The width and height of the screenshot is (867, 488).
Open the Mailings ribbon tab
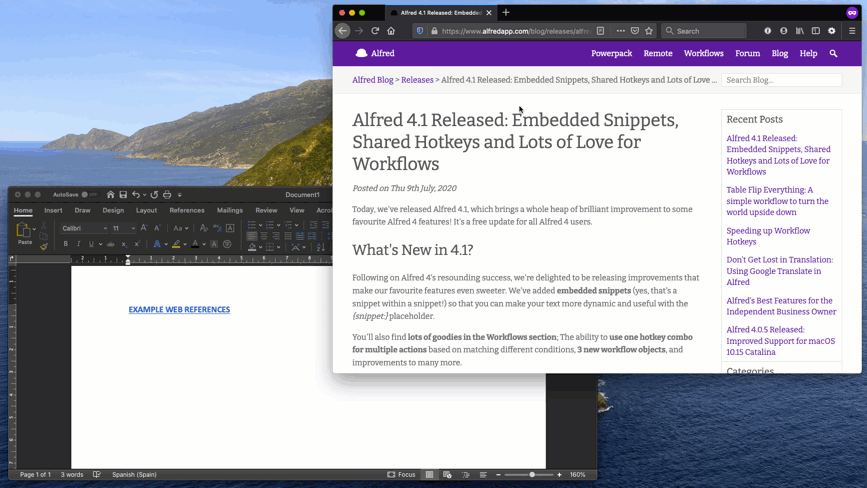pyautogui.click(x=230, y=210)
